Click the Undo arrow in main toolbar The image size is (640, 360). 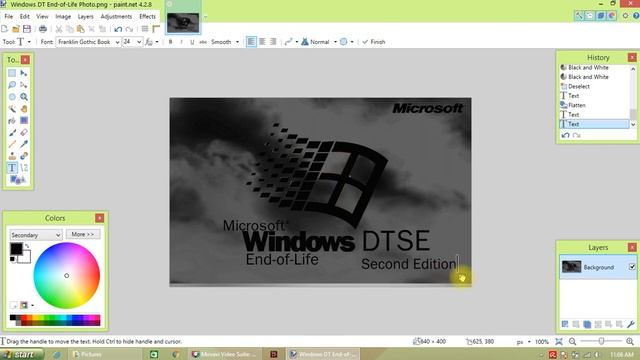[118, 29]
